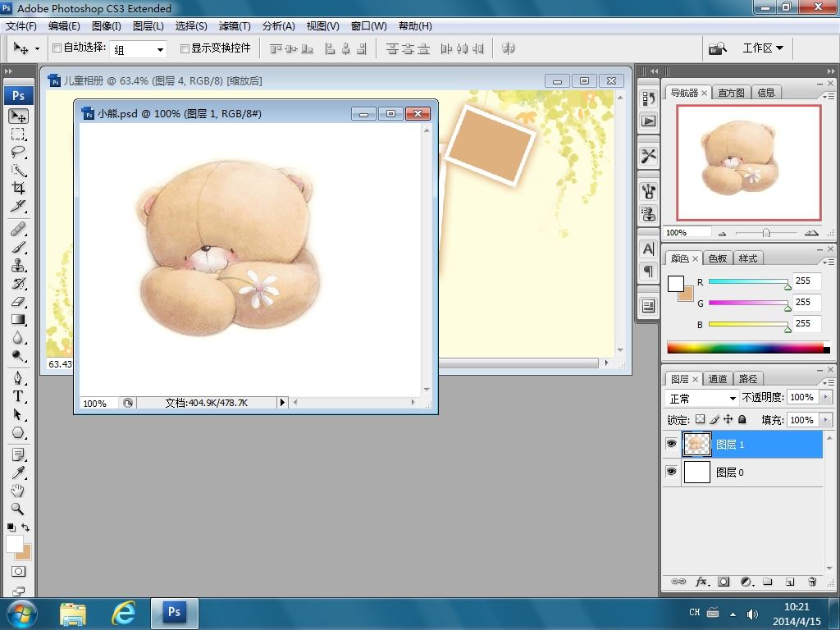The height and width of the screenshot is (630, 840).
Task: Select the Clone Stamp tool
Action: [18, 265]
